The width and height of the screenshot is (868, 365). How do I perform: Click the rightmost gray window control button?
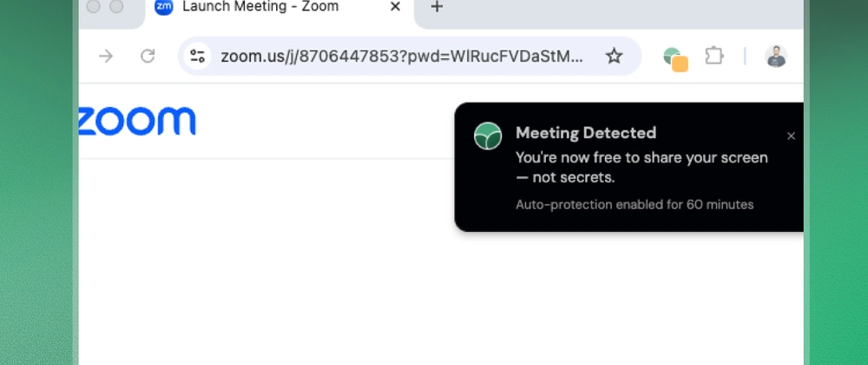tap(116, 6)
